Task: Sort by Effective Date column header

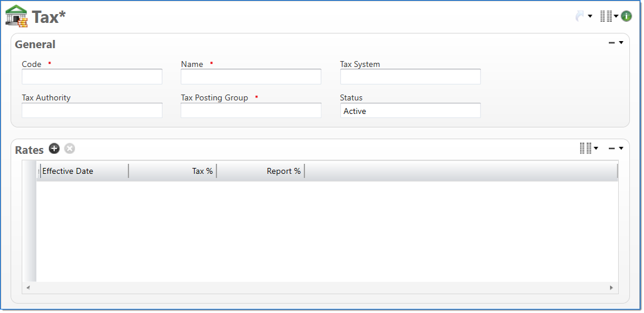Action: click(82, 171)
